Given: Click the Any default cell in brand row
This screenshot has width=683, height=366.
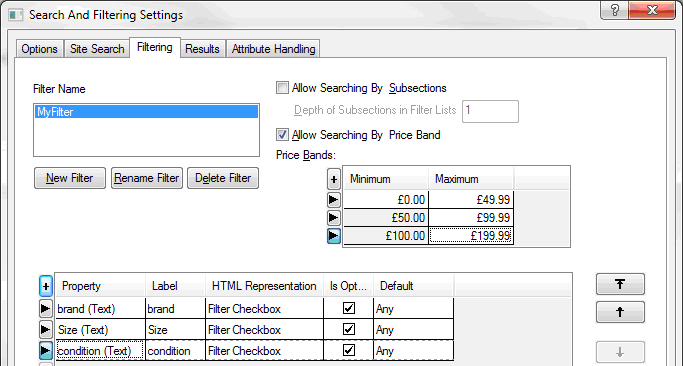Looking at the screenshot, I should tap(414, 309).
